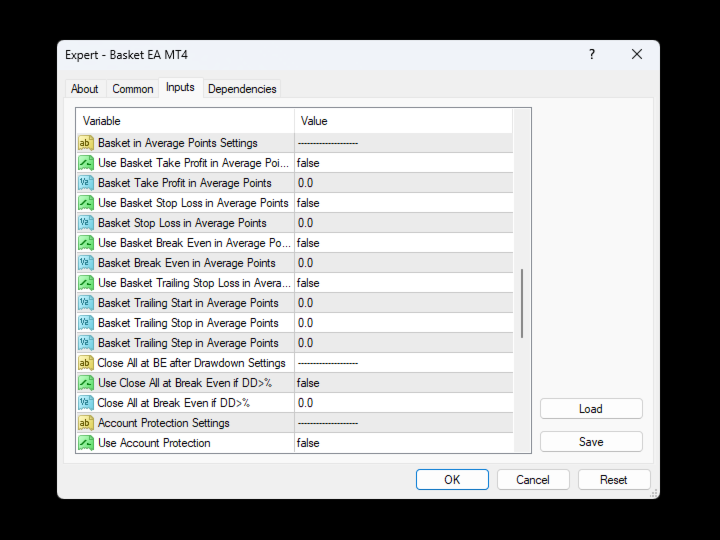720x540 pixels.
Task: Click the boolean icon for Use Basket Take Profit
Action: (x=86, y=163)
